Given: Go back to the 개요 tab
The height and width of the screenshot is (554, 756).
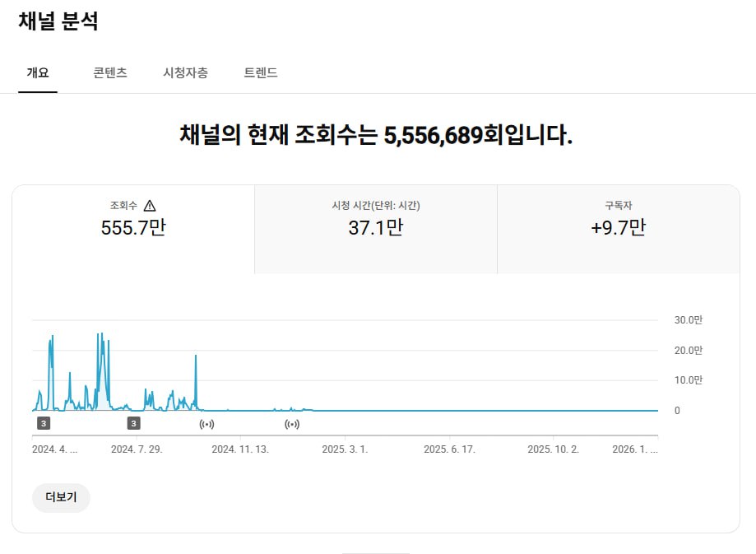Looking at the screenshot, I should coord(38,72).
